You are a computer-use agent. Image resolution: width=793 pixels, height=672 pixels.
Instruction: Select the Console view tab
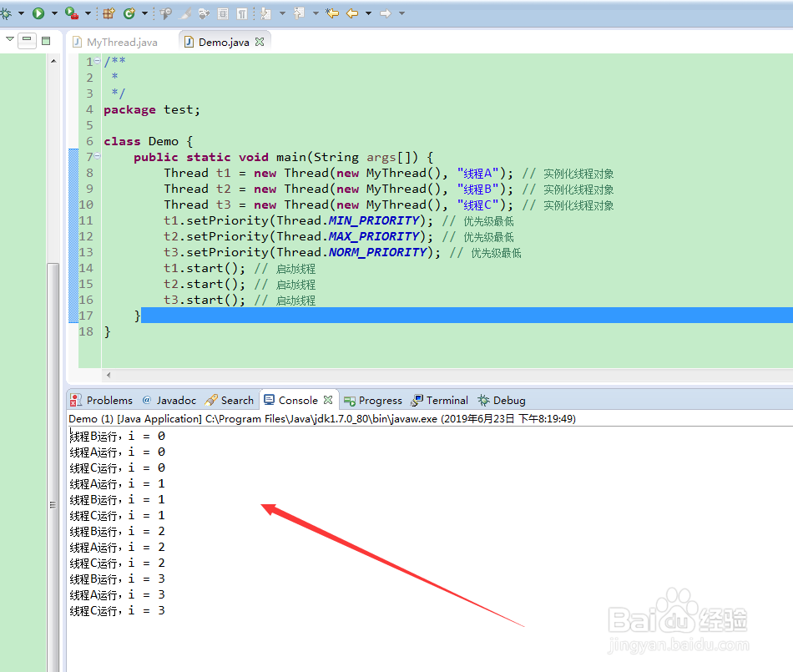click(298, 401)
